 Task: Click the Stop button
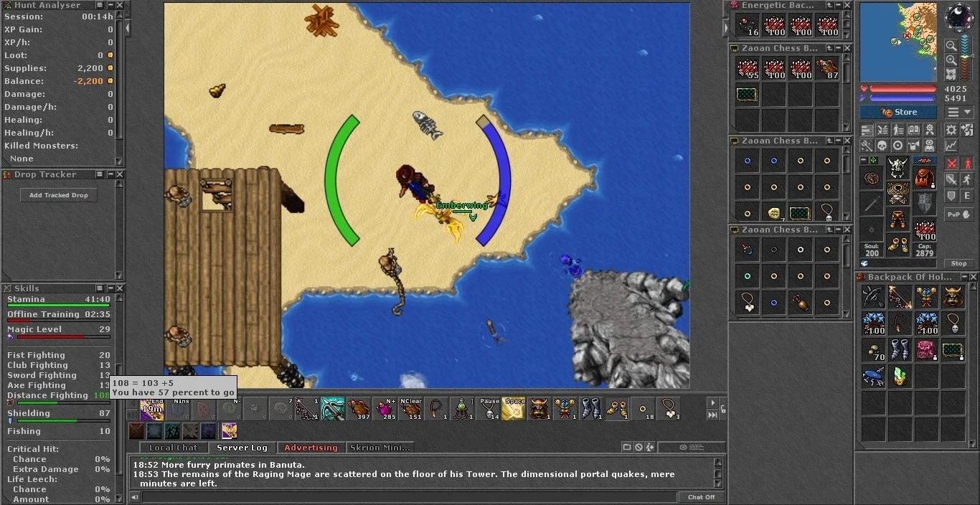tap(958, 263)
